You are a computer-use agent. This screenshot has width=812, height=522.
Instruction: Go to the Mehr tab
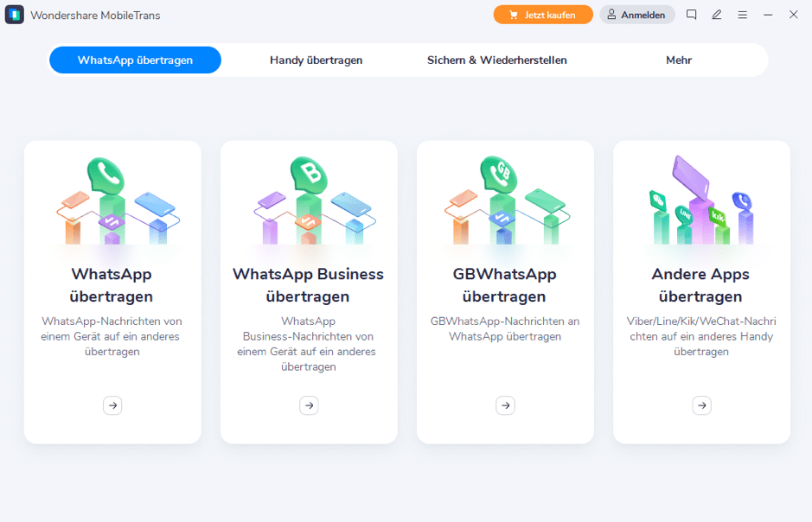[x=679, y=60]
